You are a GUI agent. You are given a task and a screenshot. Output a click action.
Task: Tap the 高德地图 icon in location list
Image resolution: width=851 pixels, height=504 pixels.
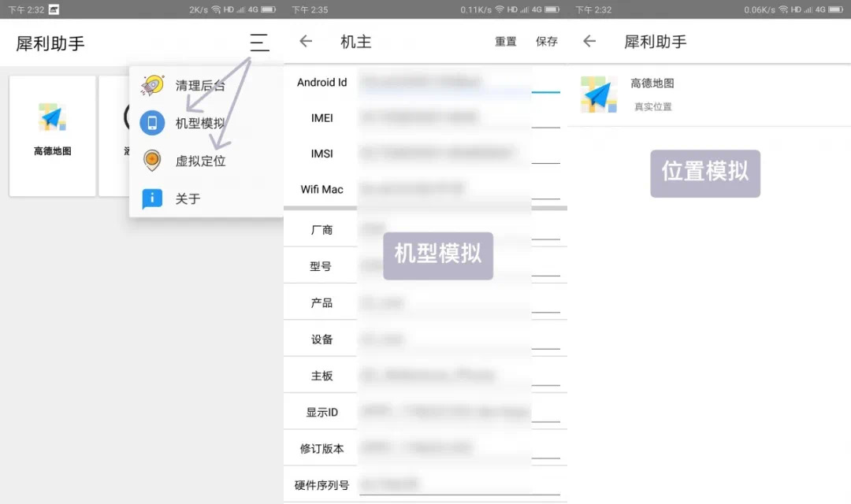tap(600, 94)
